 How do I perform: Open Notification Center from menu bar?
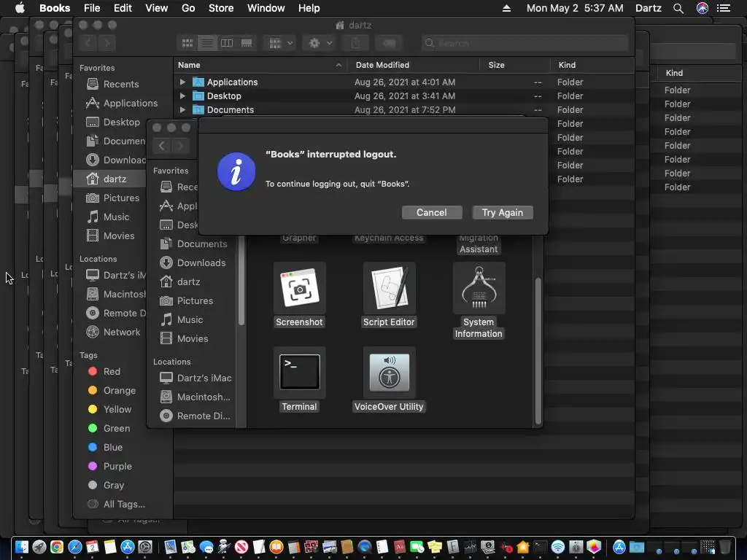724,8
